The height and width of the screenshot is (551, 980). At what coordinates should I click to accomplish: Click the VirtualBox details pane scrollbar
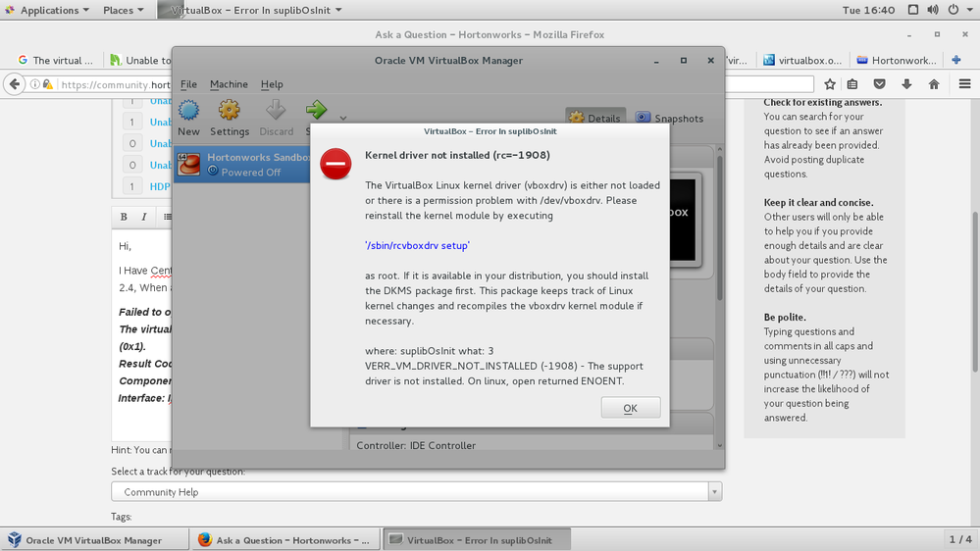point(719,225)
